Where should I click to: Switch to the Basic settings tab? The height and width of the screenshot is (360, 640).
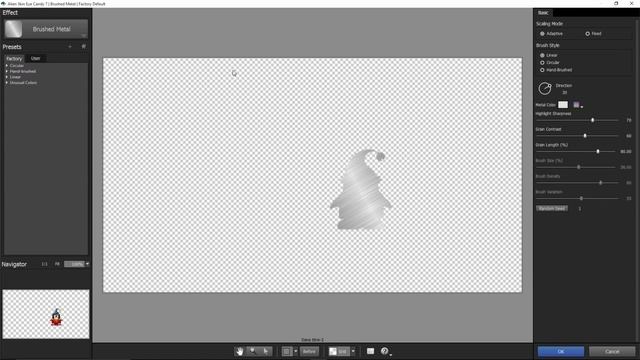[x=543, y=13]
